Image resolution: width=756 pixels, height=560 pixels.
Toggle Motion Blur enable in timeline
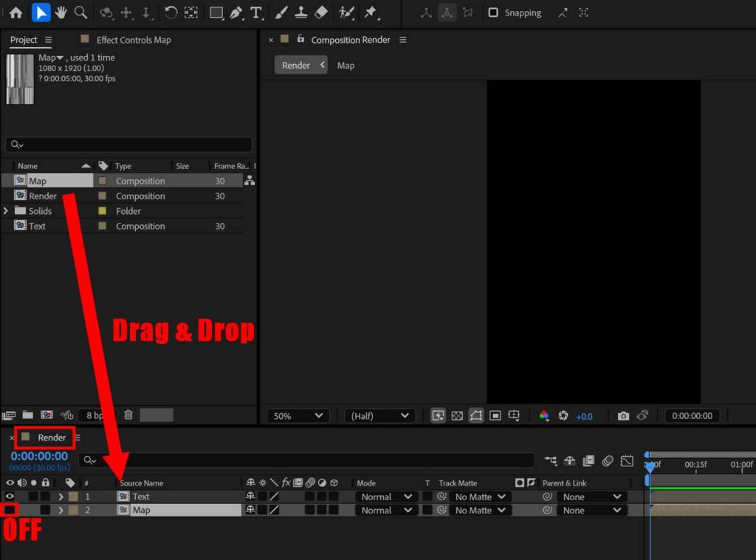click(608, 460)
